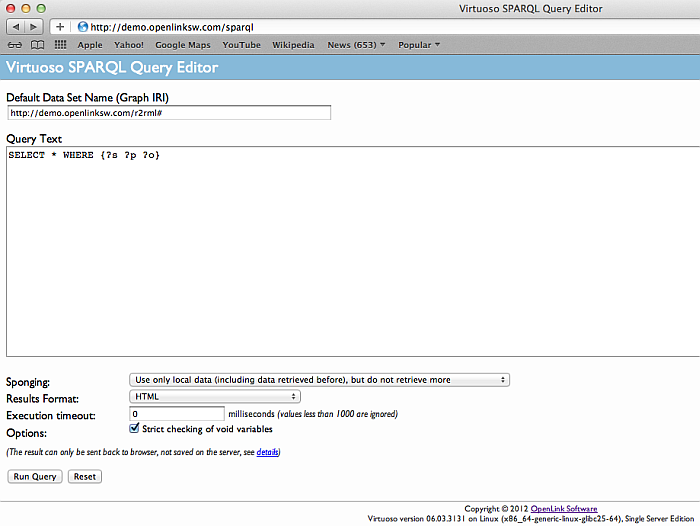This screenshot has height=526, width=700.
Task: Click the Reset button
Action: point(85,476)
